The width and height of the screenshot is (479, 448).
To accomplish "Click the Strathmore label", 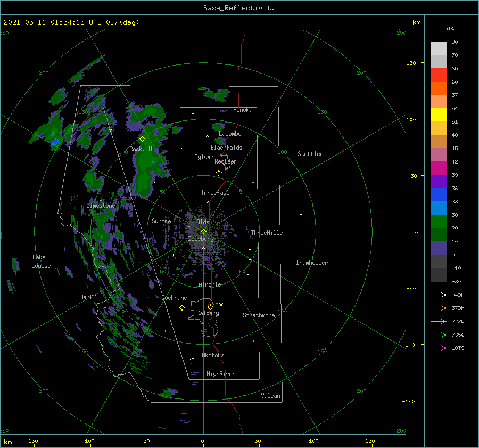I will point(259,315).
